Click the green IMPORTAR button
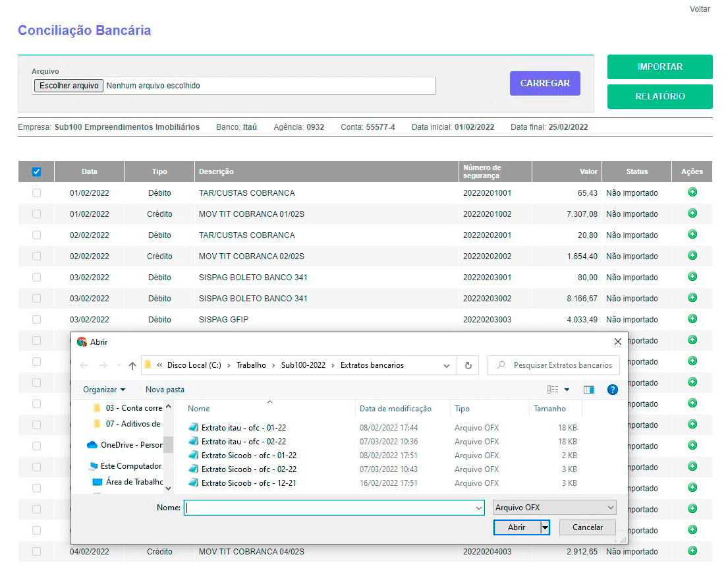 point(659,67)
